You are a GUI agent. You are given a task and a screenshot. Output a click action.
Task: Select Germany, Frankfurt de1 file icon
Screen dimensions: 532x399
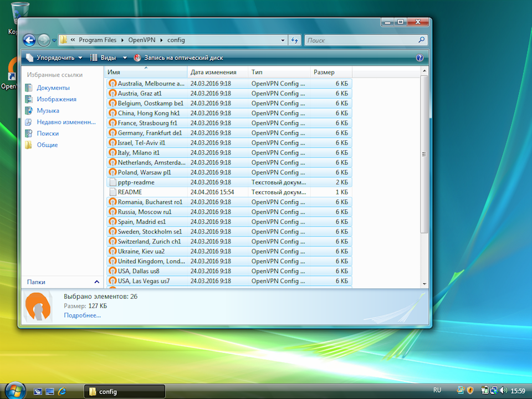click(x=112, y=132)
